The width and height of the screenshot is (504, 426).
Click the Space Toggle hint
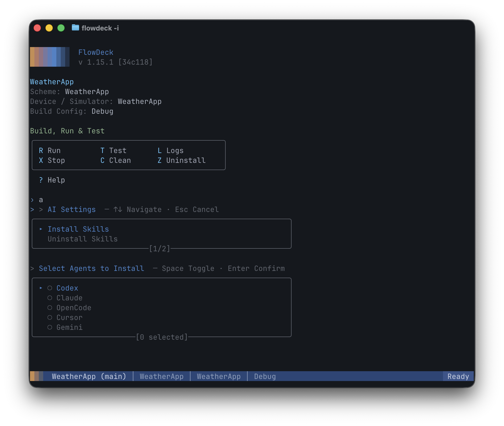tap(188, 269)
